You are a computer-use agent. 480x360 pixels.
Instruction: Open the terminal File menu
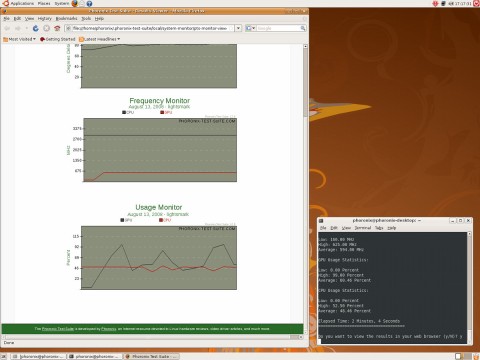coord(323,228)
